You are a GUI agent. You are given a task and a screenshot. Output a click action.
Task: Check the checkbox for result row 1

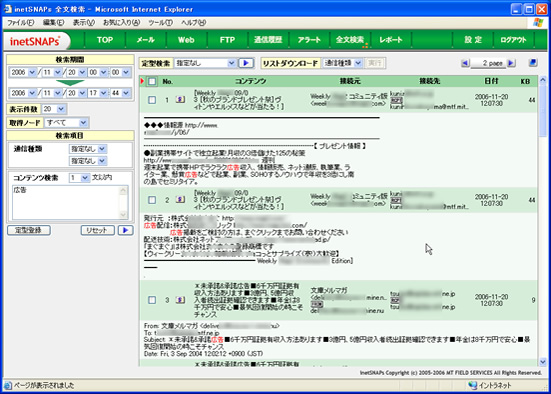pyautogui.click(x=152, y=100)
